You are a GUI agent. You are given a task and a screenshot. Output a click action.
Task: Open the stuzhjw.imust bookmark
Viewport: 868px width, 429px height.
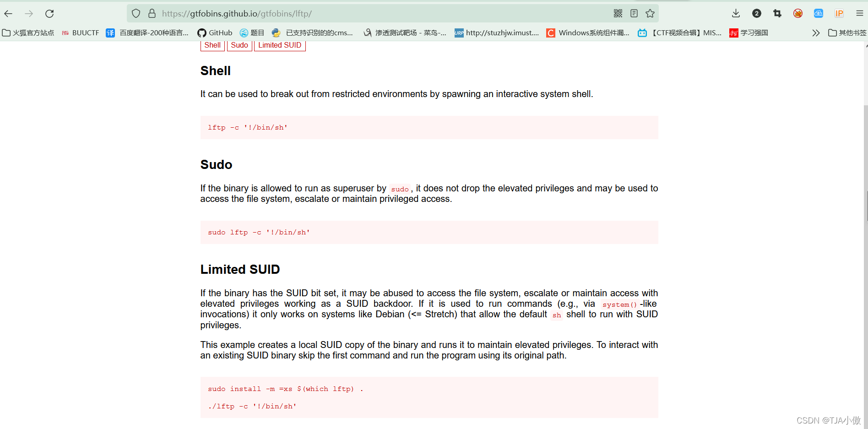point(497,33)
